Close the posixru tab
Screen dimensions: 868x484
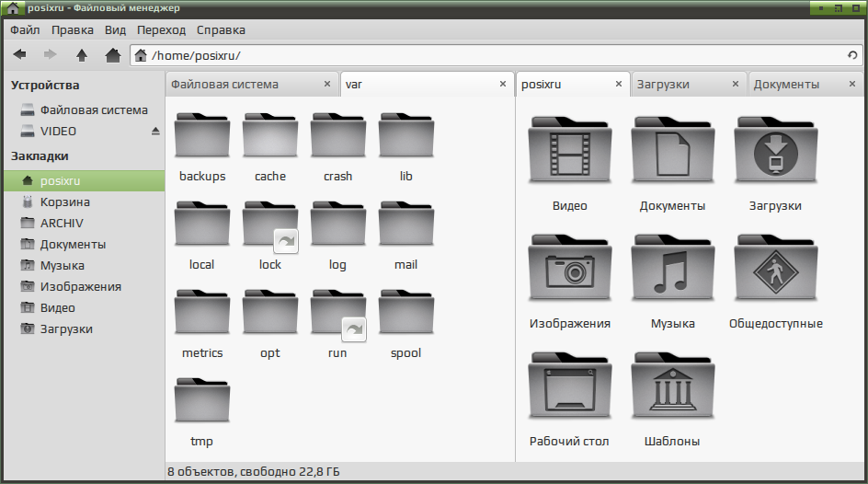619,84
